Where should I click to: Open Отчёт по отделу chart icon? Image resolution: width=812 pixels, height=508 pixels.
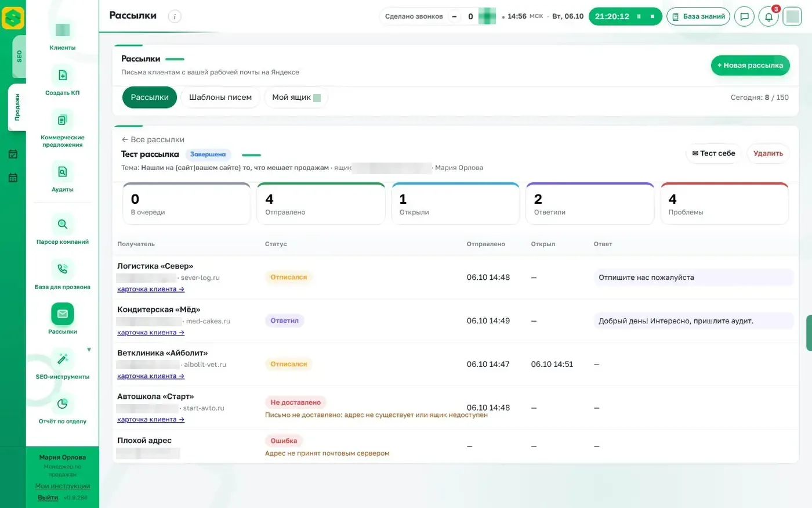[63, 403]
